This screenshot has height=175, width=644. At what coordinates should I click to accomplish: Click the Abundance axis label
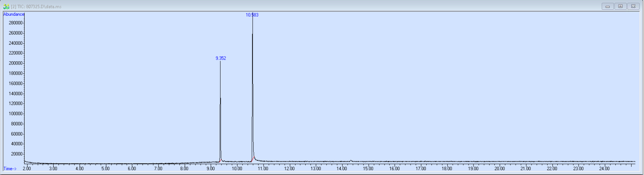(x=14, y=15)
